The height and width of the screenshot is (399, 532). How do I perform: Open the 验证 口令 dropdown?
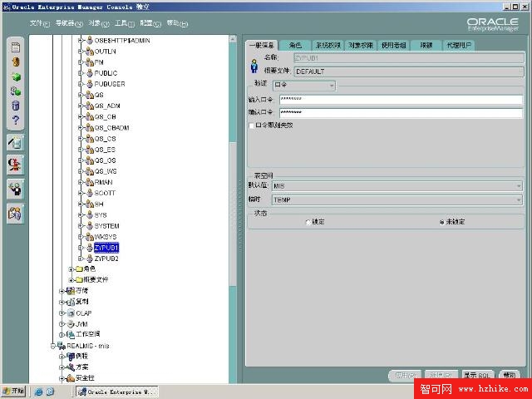(304, 85)
